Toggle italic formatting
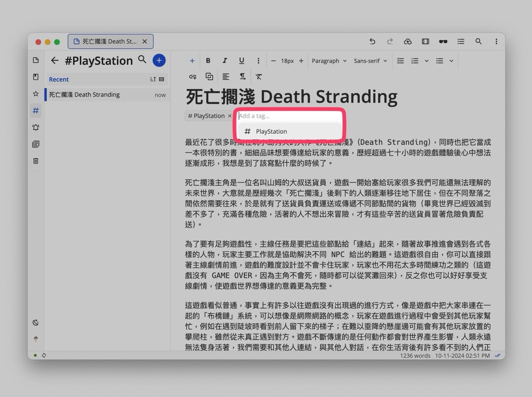 pyautogui.click(x=225, y=61)
